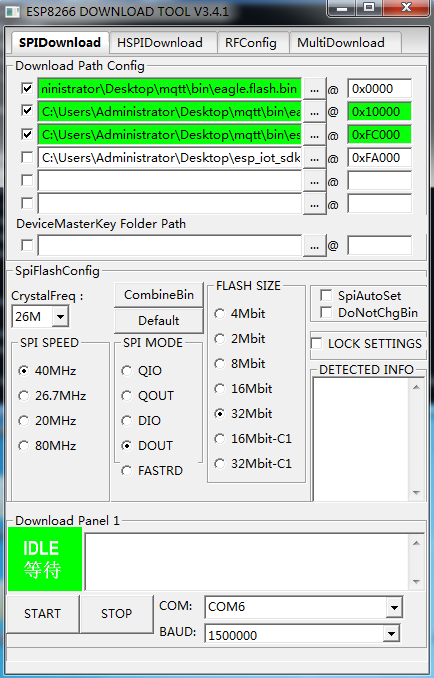Tick the LOCK SETTINGS checkbox
This screenshot has height=678, width=434.
(317, 344)
